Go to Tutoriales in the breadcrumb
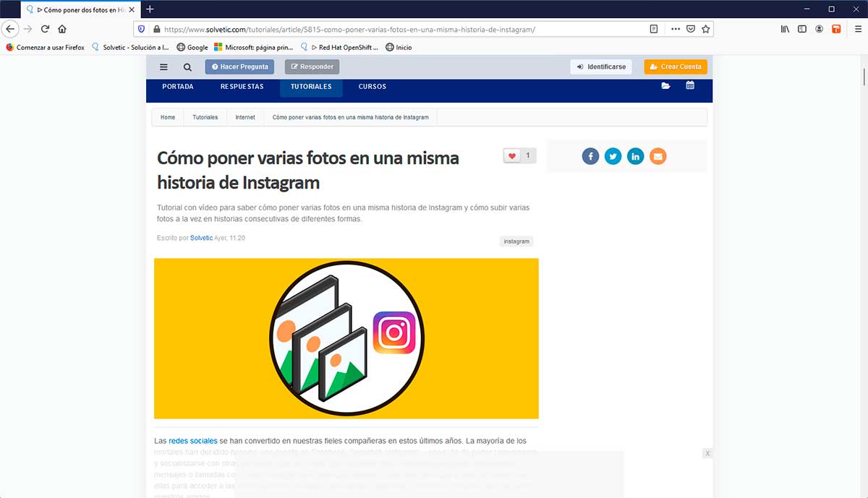Screen dimensions: 868x498 [205, 117]
